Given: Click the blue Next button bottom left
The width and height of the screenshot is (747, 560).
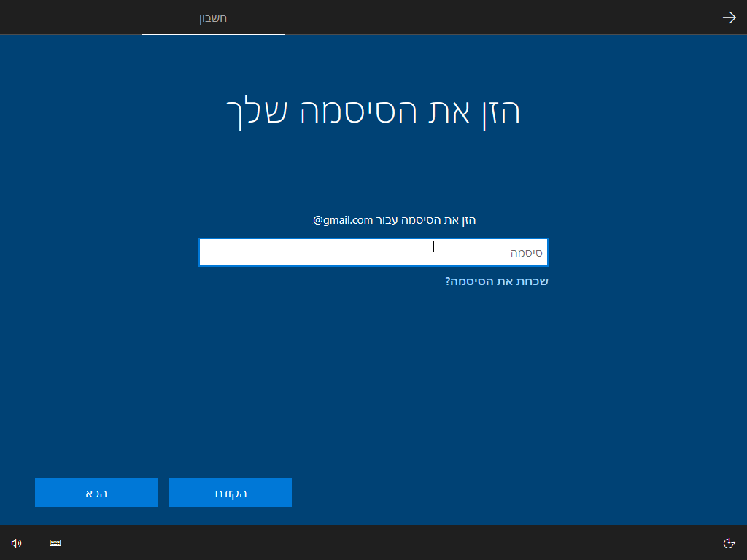Looking at the screenshot, I should pyautogui.click(x=96, y=492).
